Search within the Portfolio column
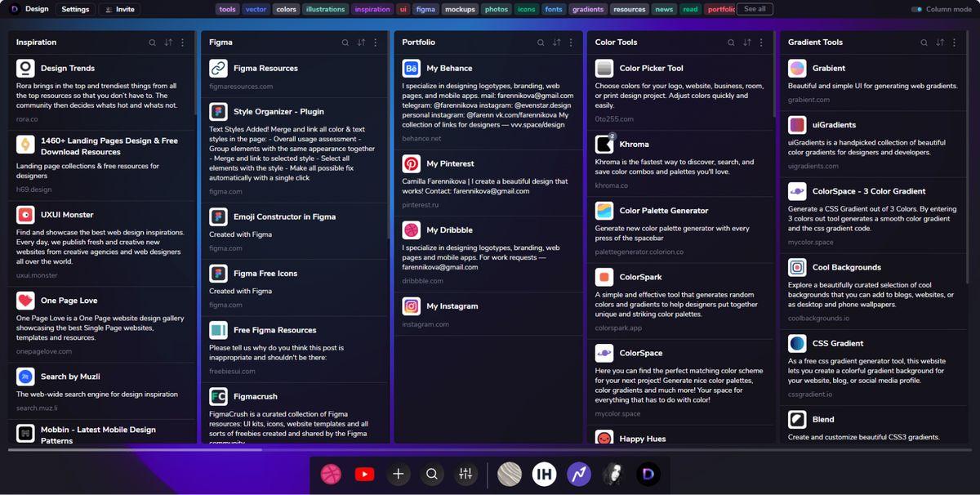This screenshot has height=495, width=980. tap(540, 42)
